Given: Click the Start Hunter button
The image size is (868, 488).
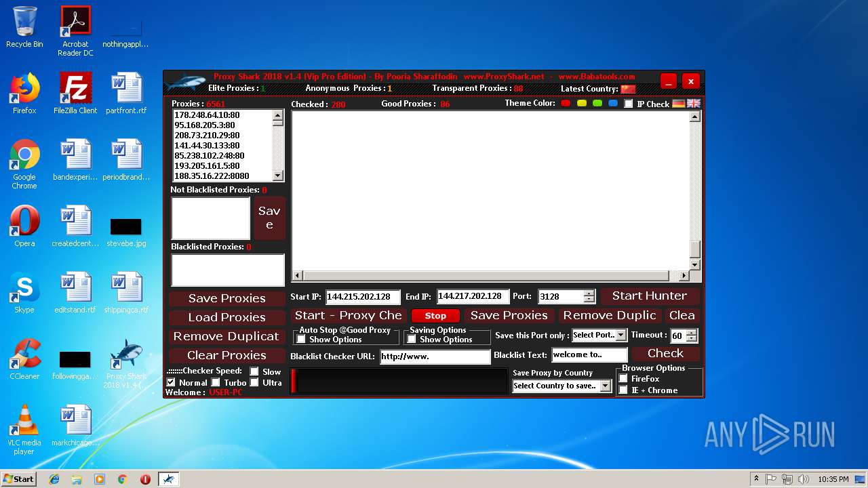Looking at the screenshot, I should pyautogui.click(x=650, y=296).
